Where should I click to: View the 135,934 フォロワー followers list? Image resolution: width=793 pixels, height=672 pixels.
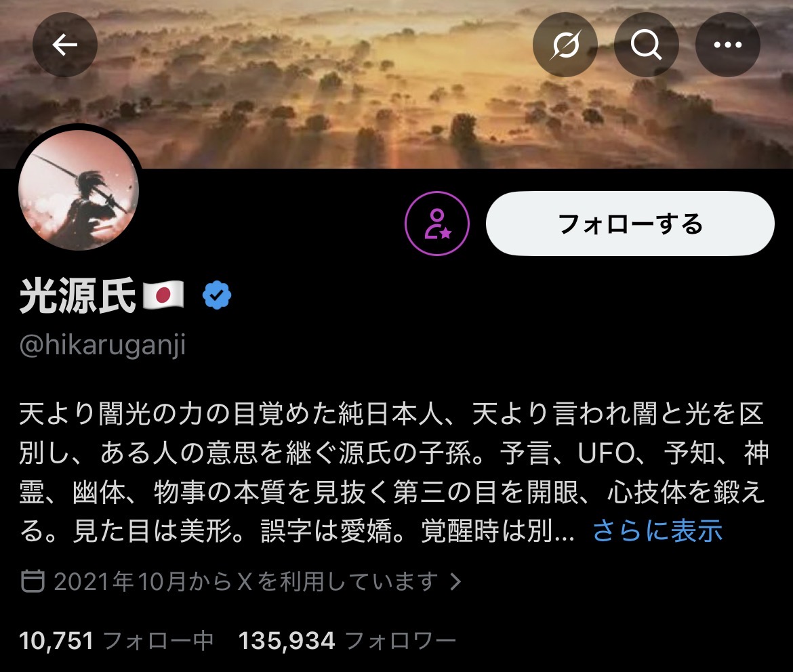(347, 641)
